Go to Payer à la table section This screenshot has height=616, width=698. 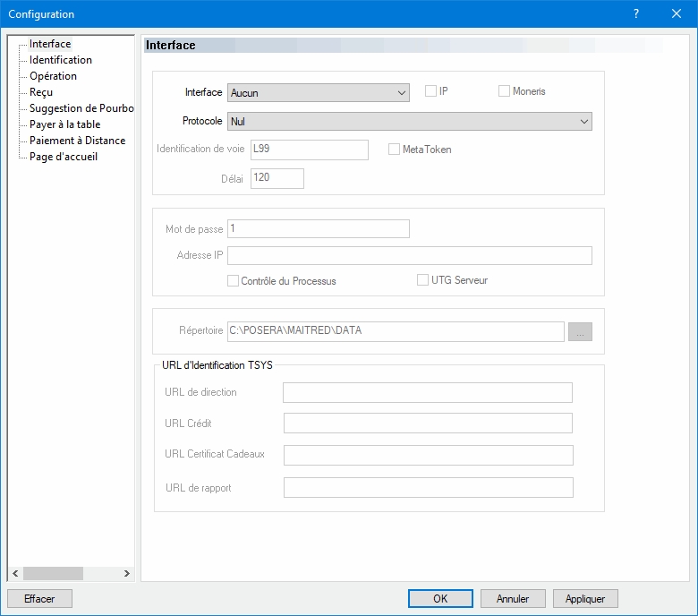pyautogui.click(x=64, y=124)
